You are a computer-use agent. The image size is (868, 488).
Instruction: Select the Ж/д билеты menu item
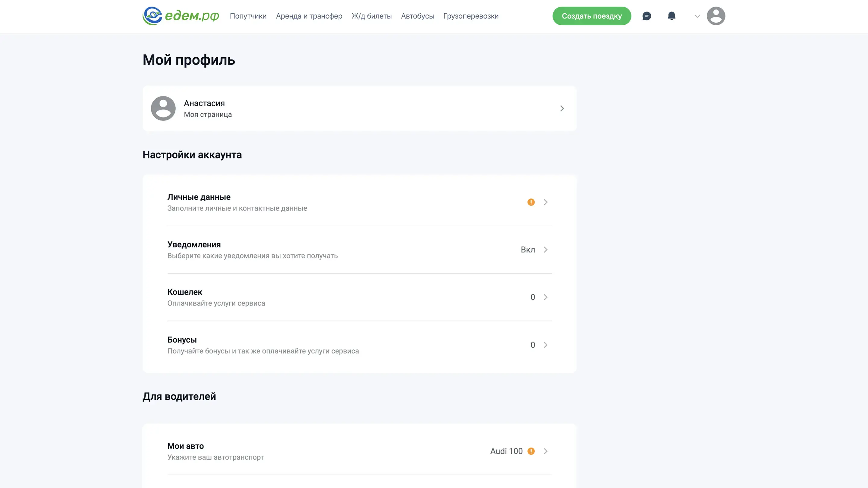point(371,16)
